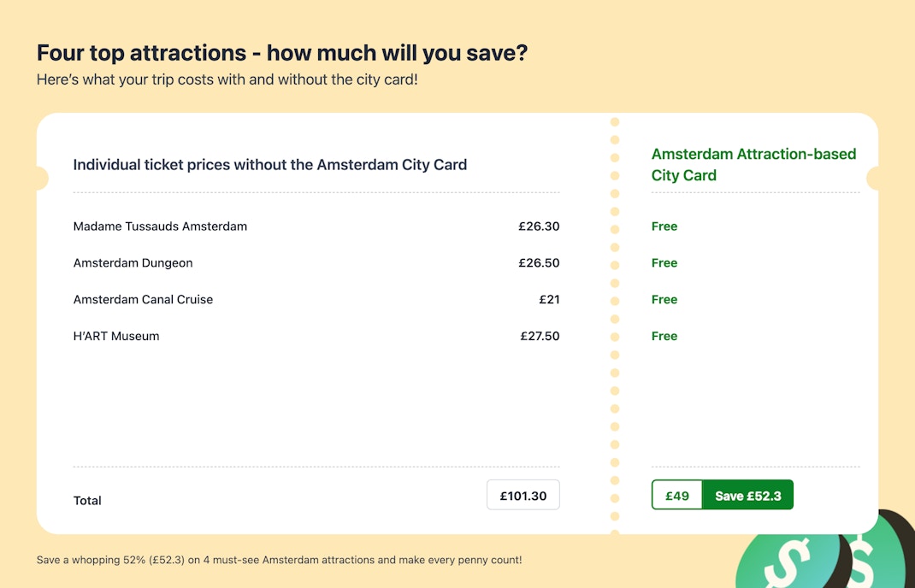Click the £26.50 Dungeon price
This screenshot has width=915, height=588.
click(539, 263)
